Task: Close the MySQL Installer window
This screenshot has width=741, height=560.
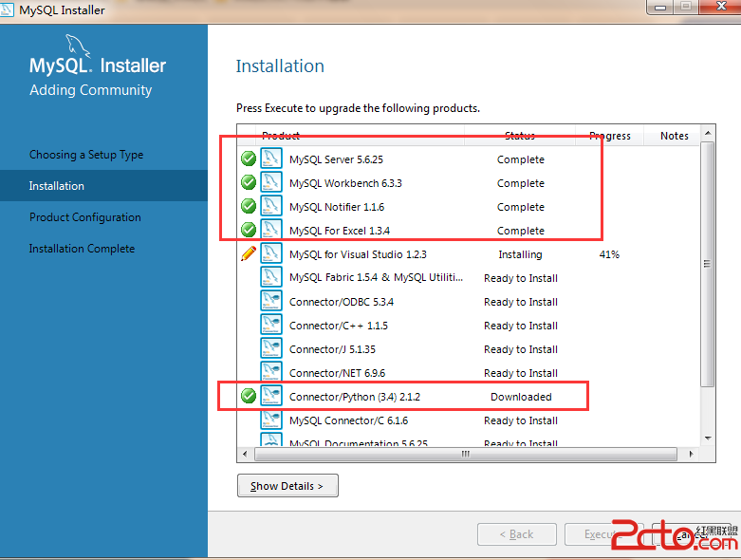Action: (x=720, y=7)
